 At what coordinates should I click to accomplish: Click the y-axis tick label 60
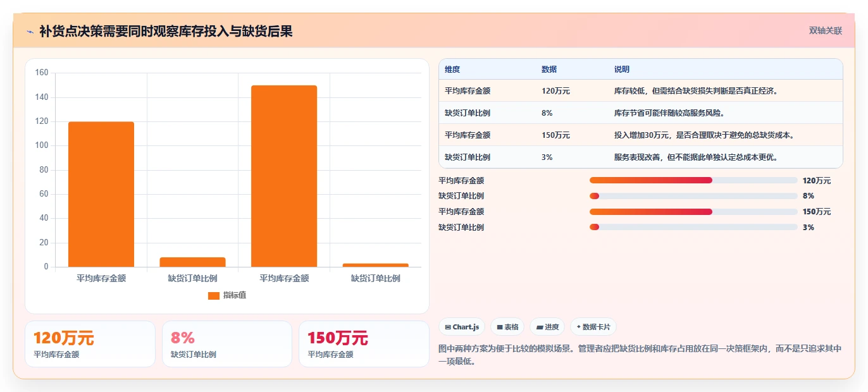pyautogui.click(x=44, y=194)
